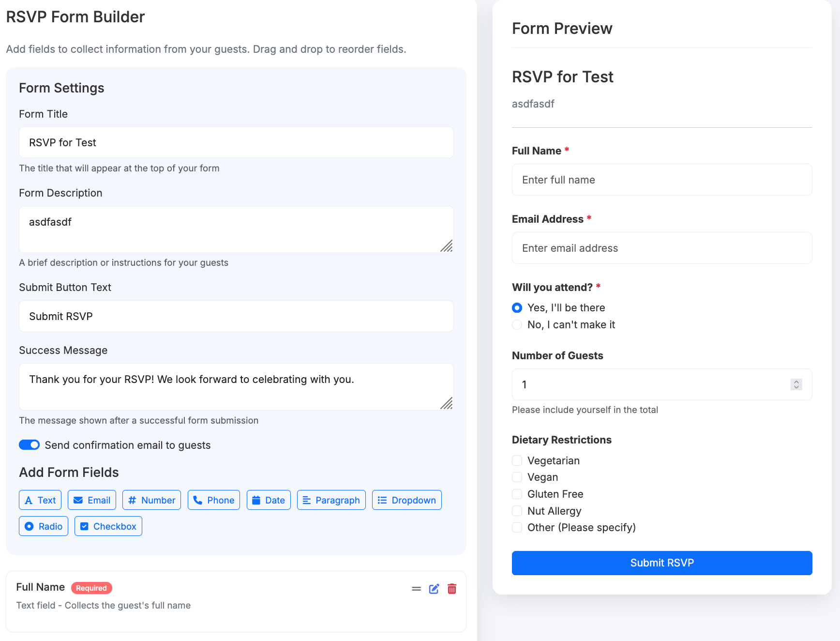This screenshot has height=641, width=840.
Task: Click 'Please include yourself in the total' text
Action: [585, 410]
